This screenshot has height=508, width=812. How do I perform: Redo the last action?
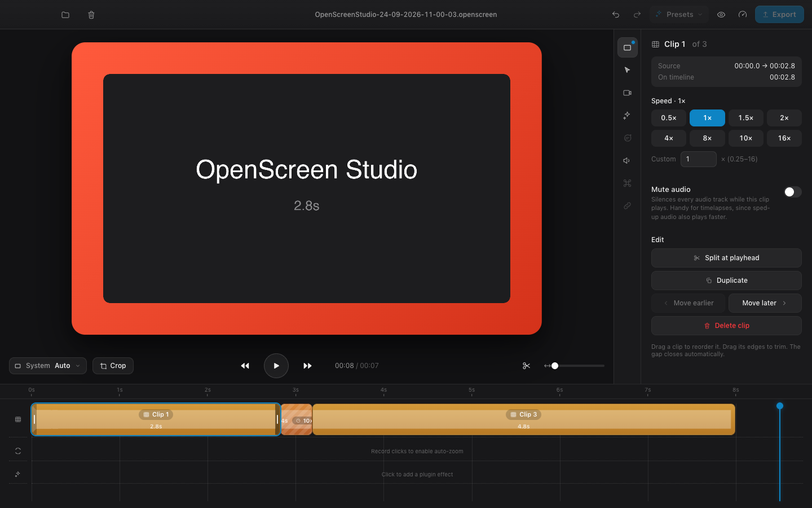point(637,15)
